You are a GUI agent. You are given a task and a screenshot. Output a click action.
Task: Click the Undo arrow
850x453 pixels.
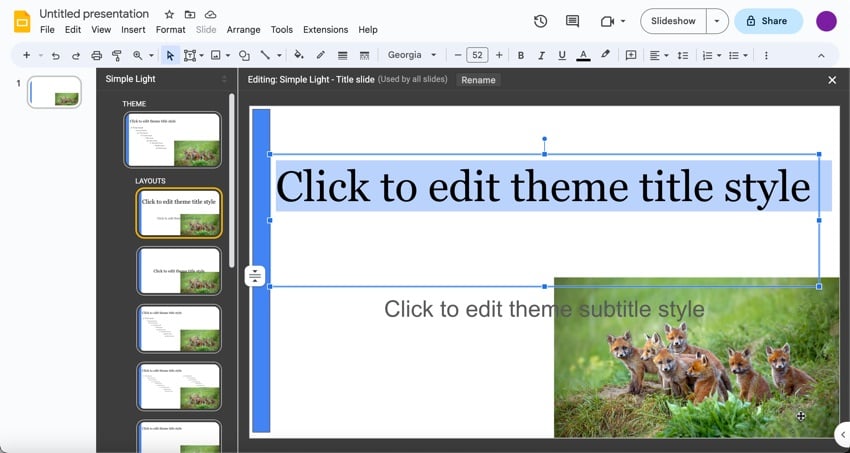point(55,55)
